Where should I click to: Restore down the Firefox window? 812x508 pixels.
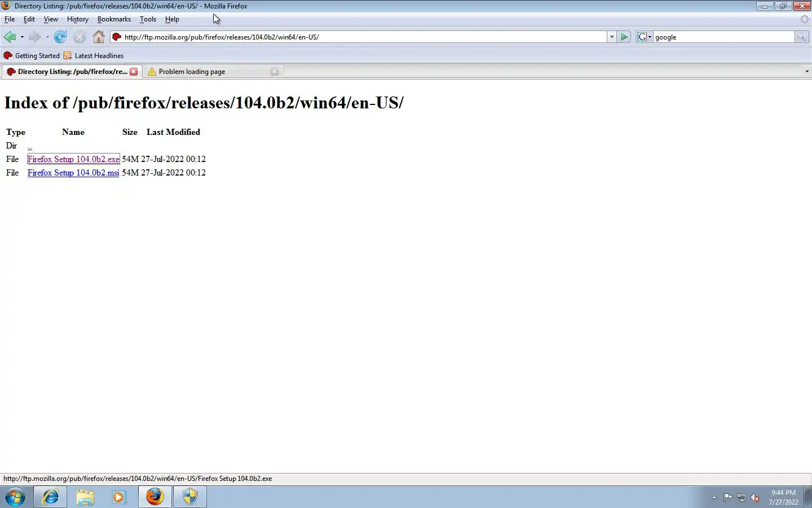click(783, 6)
